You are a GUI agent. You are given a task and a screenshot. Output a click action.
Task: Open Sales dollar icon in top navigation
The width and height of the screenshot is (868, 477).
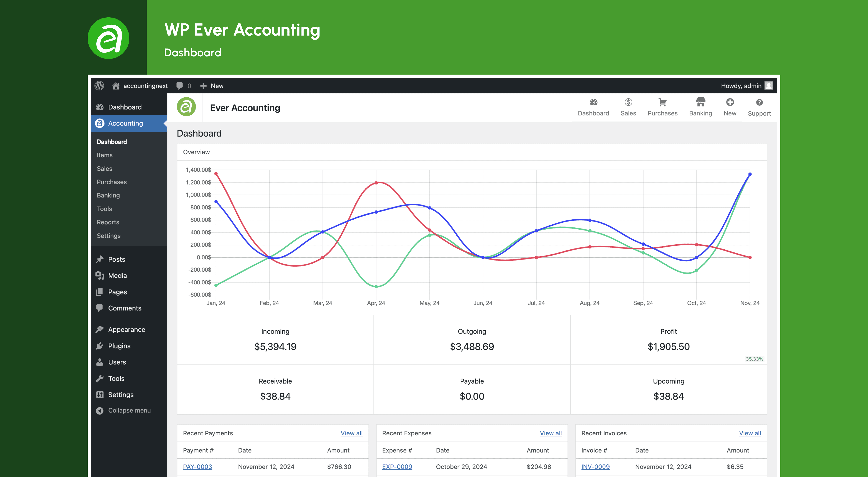pos(628,102)
